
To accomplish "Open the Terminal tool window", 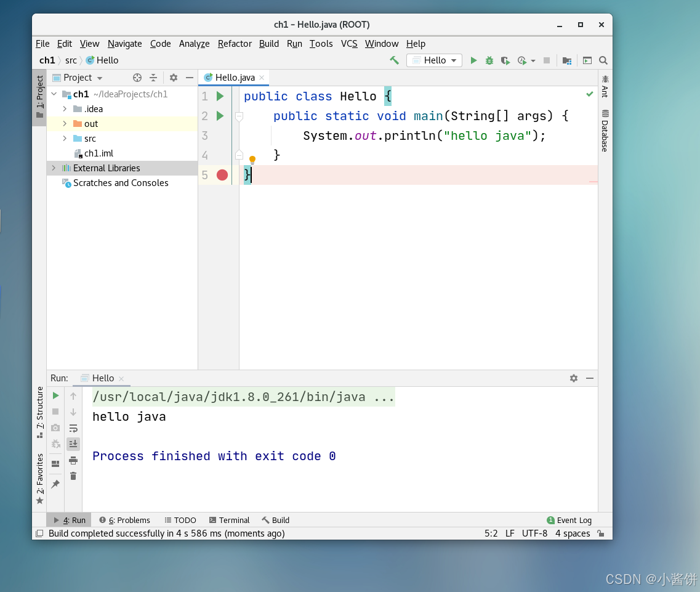I will coord(230,520).
